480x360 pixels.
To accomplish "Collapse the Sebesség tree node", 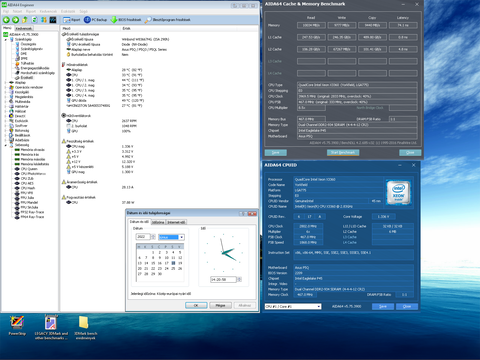I will (x=6, y=145).
